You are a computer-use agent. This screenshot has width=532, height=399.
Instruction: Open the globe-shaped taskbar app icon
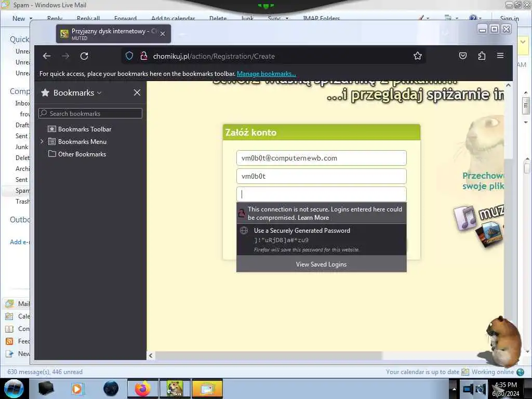[111, 389]
